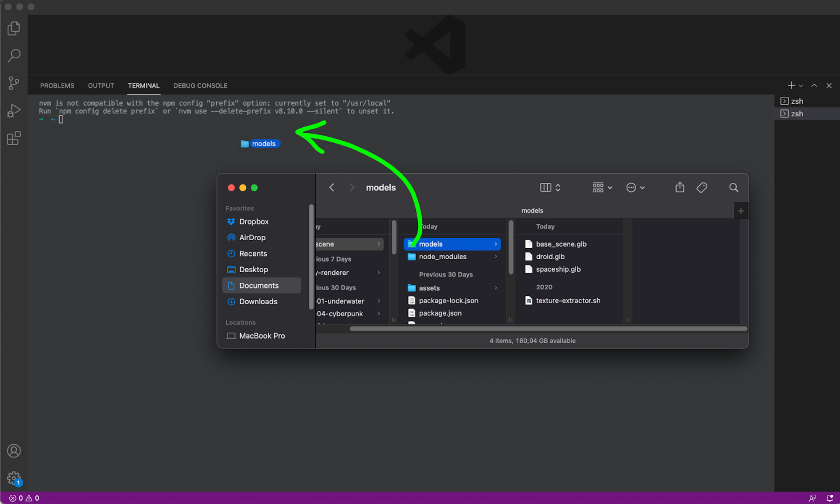
Task: Select Downloads in Finder sidebar
Action: coord(258,302)
